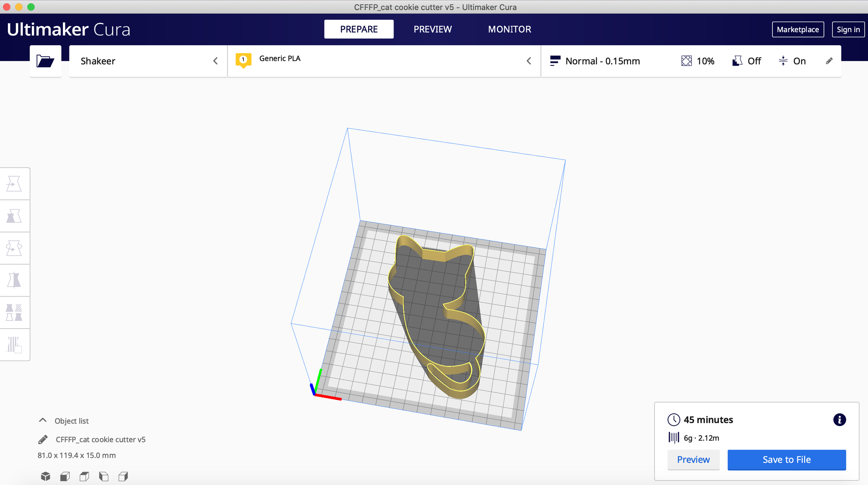Open file with the folder icon
Viewport: 868px width, 485px height.
point(45,61)
